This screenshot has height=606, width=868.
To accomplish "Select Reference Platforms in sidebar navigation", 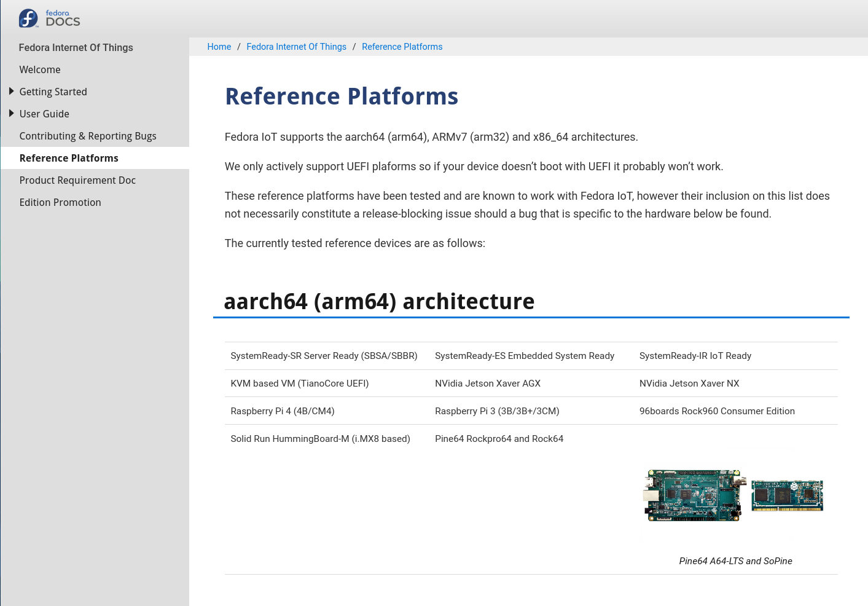I will point(69,158).
